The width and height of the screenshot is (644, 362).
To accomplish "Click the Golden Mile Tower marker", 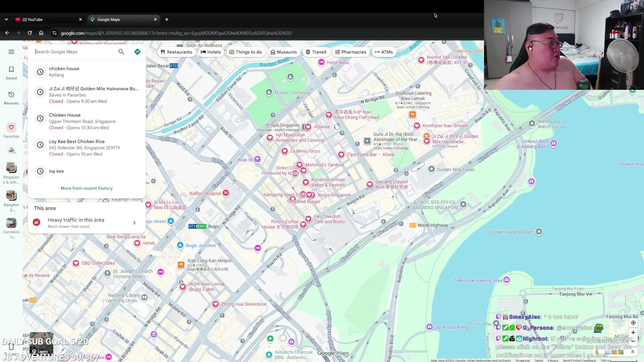I will point(431,169).
